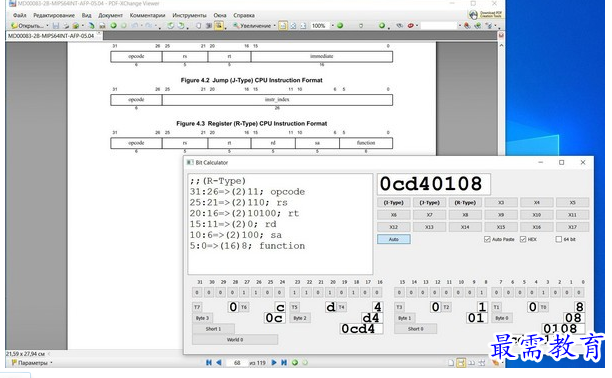
Task: Select single page layout icon
Action: coord(451,363)
